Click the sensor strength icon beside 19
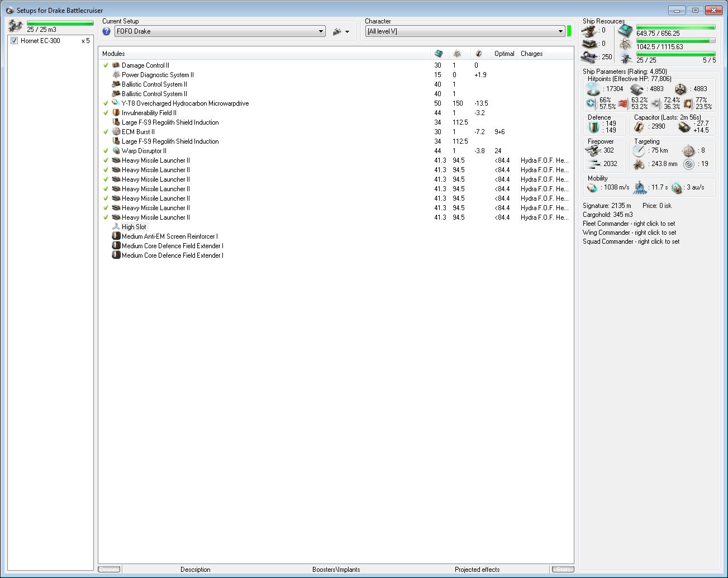The image size is (728, 578). tap(688, 164)
